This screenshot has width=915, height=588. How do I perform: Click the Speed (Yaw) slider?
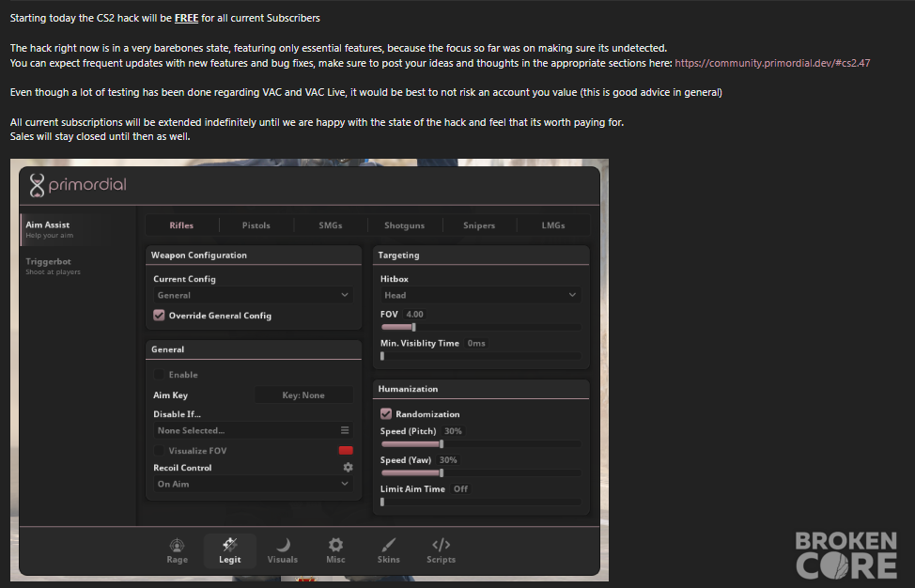coord(480,473)
